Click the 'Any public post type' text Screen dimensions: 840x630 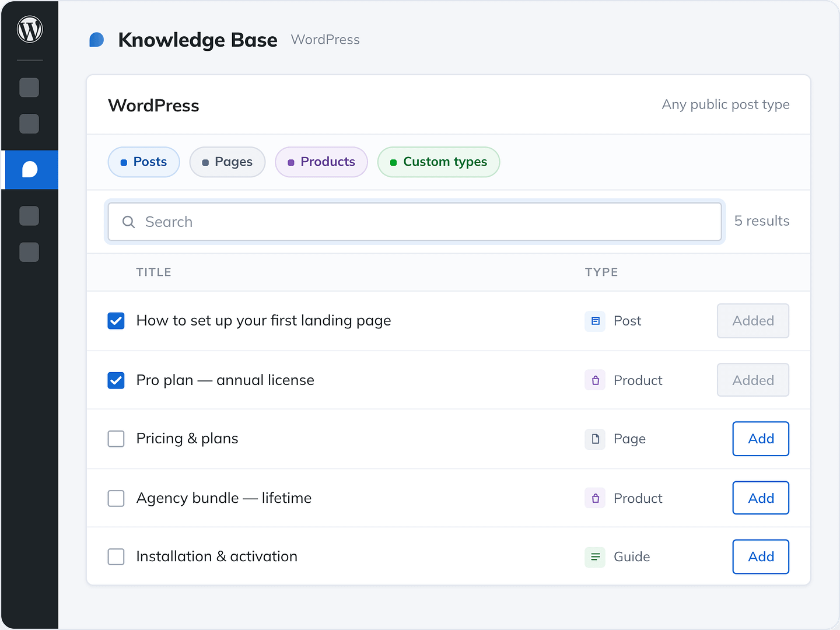(x=726, y=105)
